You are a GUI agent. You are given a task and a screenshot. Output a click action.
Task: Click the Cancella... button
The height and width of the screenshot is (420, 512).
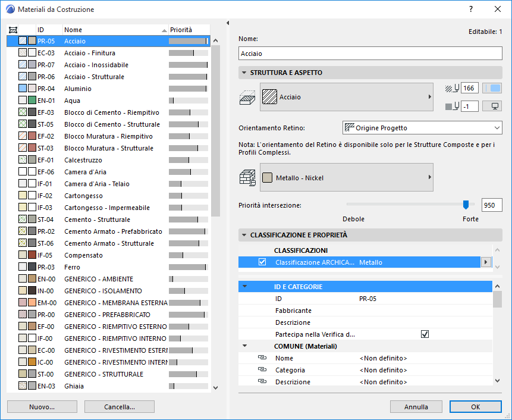(x=120, y=406)
